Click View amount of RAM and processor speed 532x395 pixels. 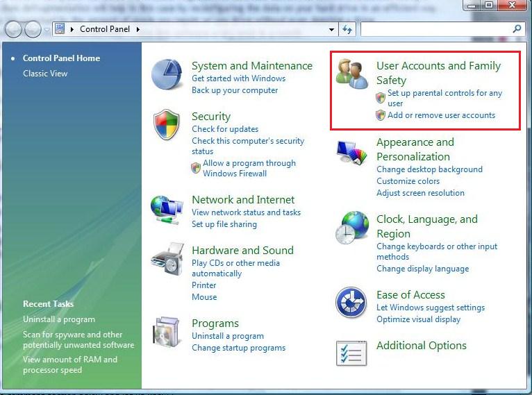point(70,365)
